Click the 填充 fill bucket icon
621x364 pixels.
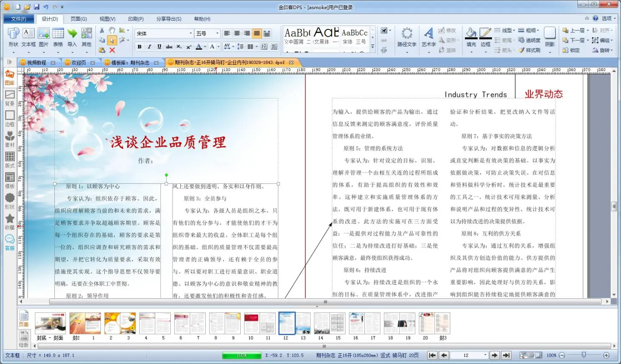[x=471, y=37]
